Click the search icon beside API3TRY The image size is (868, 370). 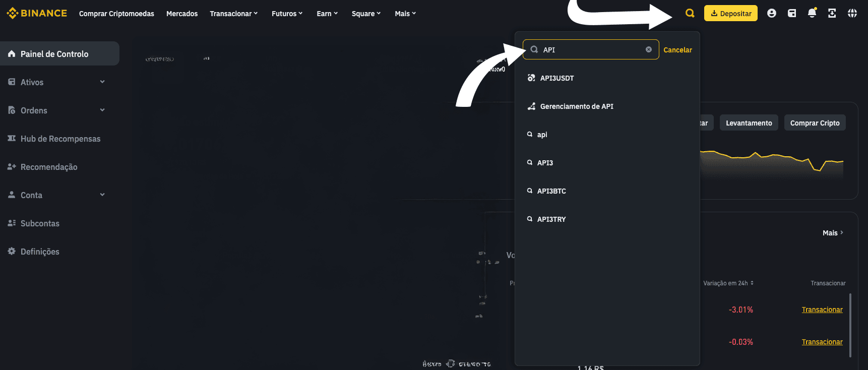[530, 219]
